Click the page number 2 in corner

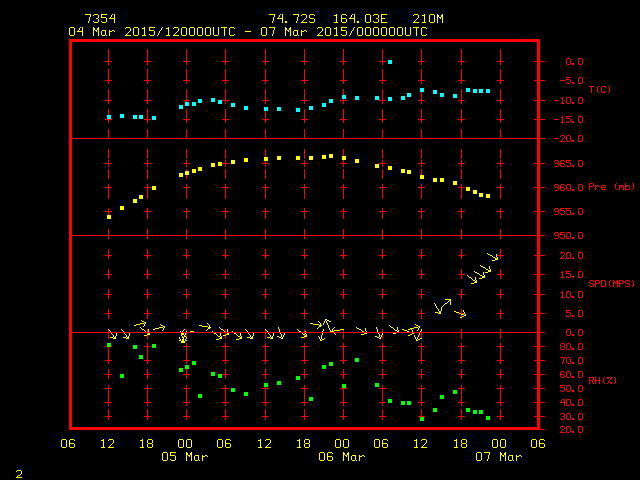(18, 470)
